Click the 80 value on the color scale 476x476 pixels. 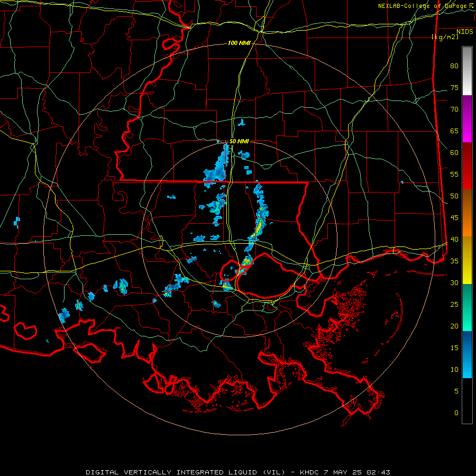coord(454,66)
